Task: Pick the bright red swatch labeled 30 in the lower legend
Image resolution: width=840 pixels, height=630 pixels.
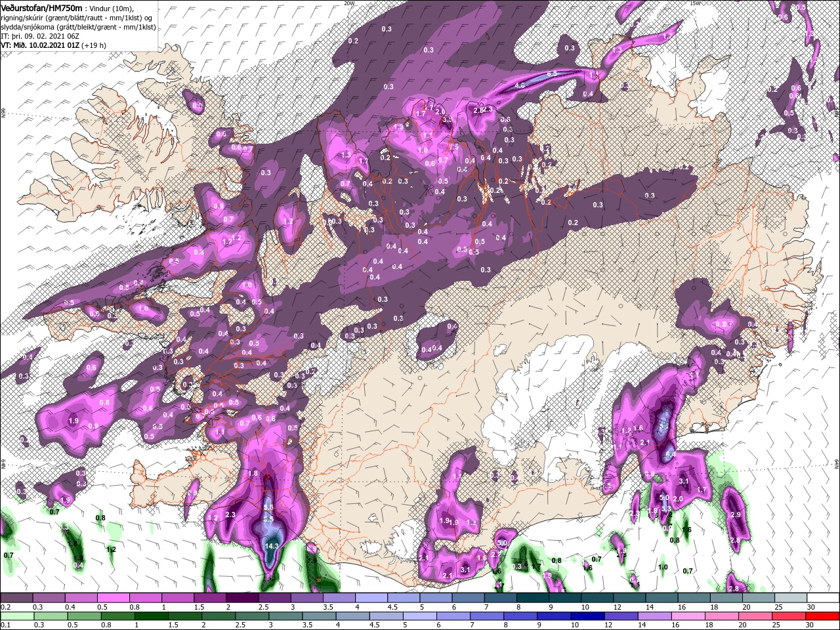Action: (x=823, y=616)
